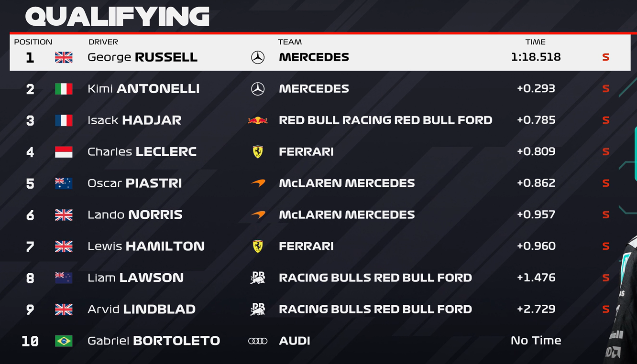637x364 pixels.
Task: Click the Arvid Lindblad driver name
Action: click(x=142, y=310)
